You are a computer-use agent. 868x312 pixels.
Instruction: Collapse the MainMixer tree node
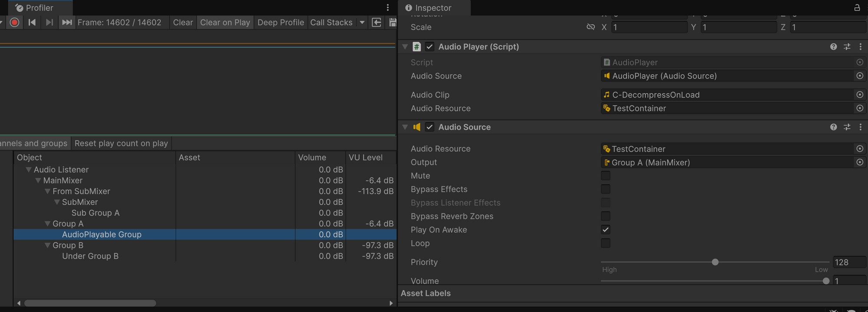[x=38, y=180]
